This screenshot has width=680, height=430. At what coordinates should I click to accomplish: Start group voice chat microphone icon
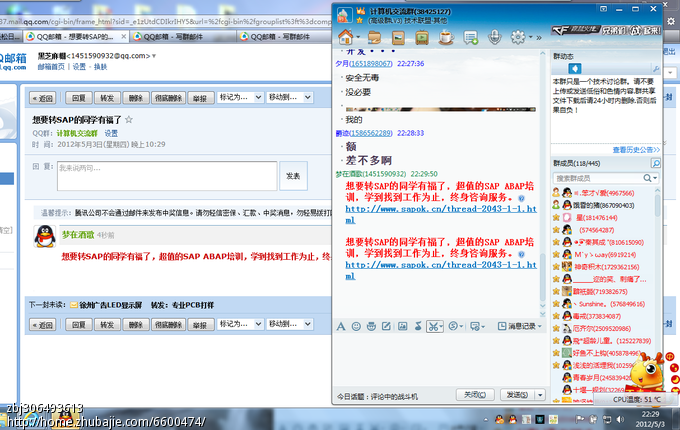click(494, 38)
